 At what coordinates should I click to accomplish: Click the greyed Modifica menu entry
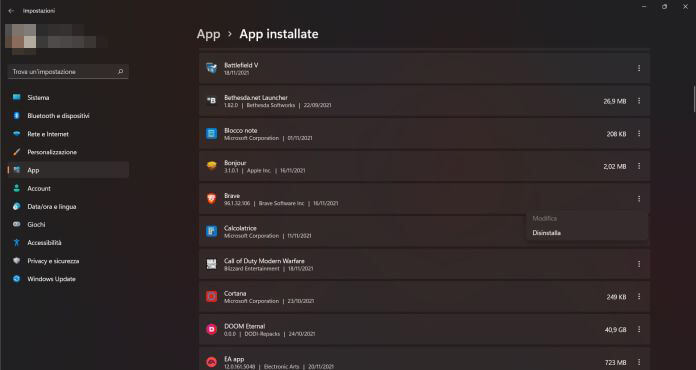pos(587,218)
